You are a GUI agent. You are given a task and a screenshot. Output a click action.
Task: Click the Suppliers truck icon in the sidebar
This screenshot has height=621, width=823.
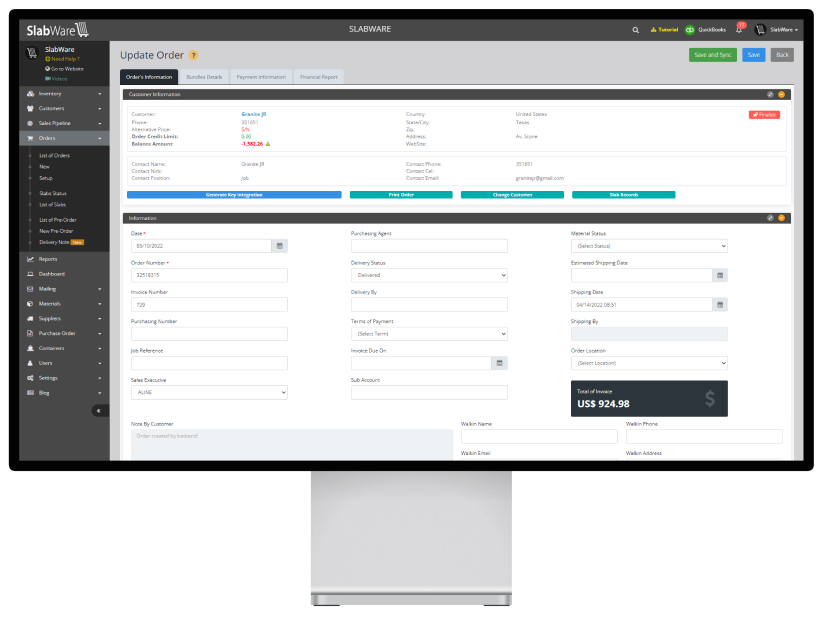(x=30, y=319)
